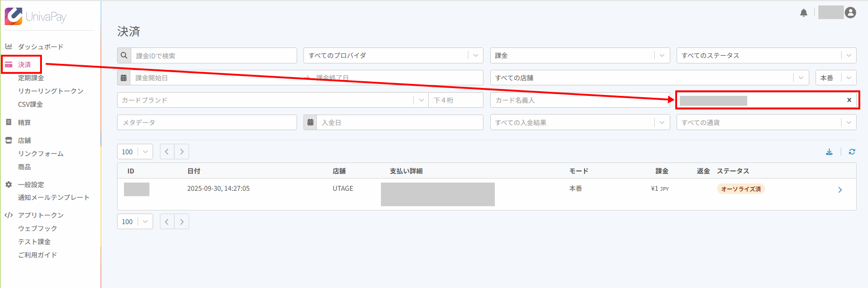Open the すべての入金結果 dropdown
This screenshot has width=868, height=288.
[580, 122]
